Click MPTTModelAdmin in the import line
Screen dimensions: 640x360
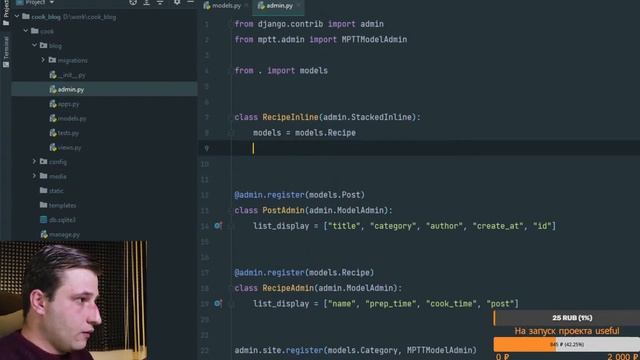[374, 40]
